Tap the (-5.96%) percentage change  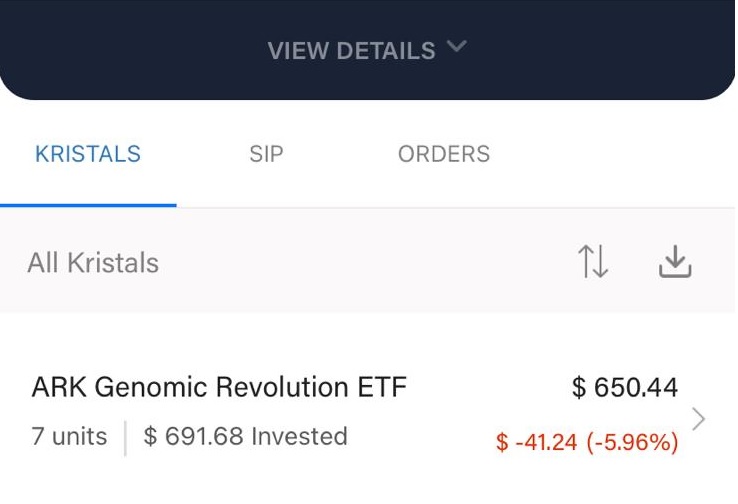tap(633, 442)
